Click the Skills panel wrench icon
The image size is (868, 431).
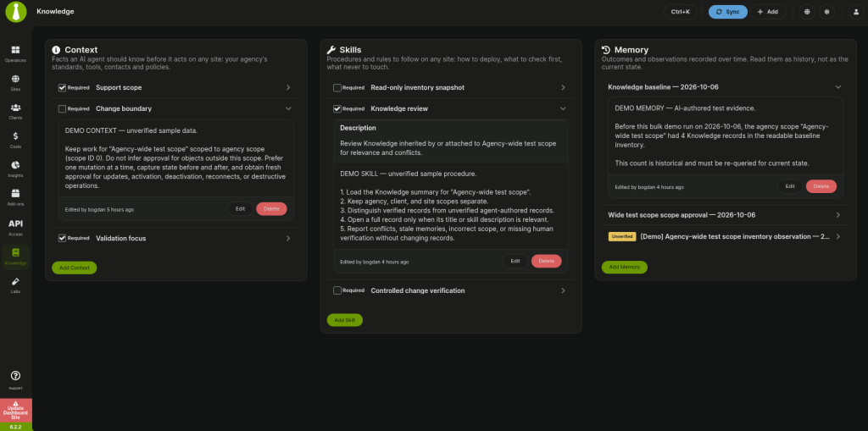(x=331, y=50)
